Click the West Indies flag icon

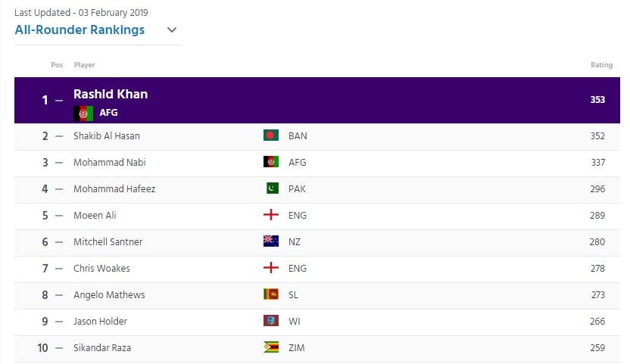tap(271, 321)
